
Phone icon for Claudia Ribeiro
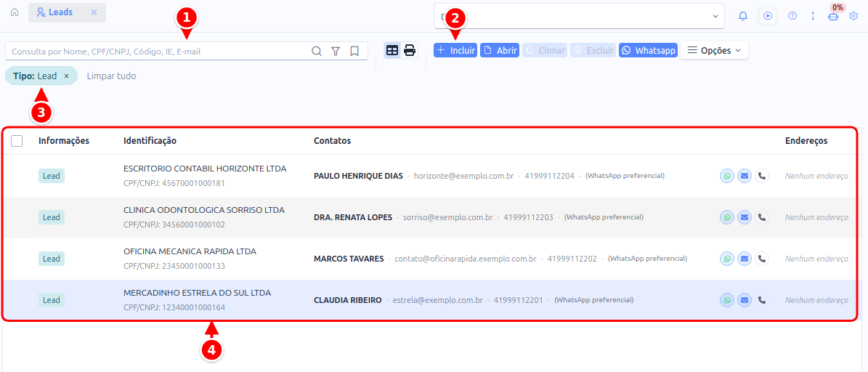click(x=762, y=300)
